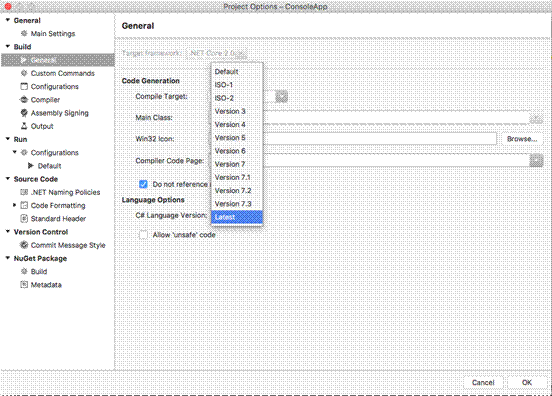This screenshot has height=396, width=552.
Task: Open Standard Header page
Action: pos(58,219)
